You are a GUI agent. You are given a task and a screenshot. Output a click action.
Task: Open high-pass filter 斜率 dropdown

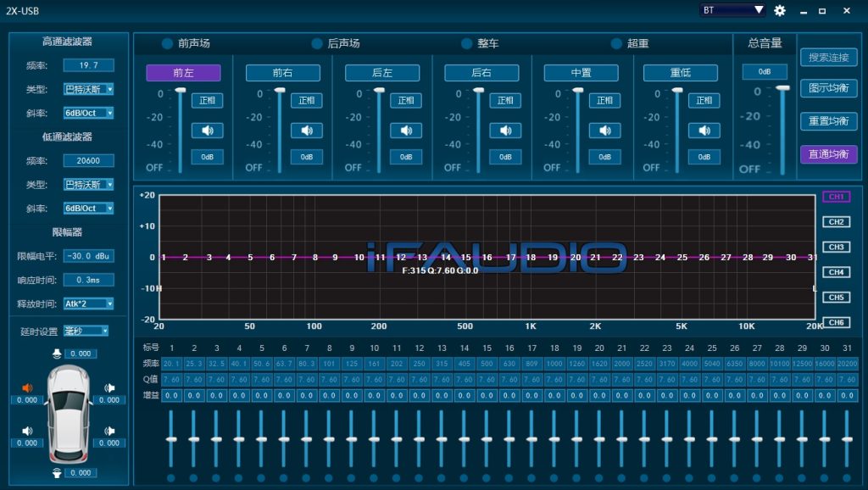coord(88,113)
